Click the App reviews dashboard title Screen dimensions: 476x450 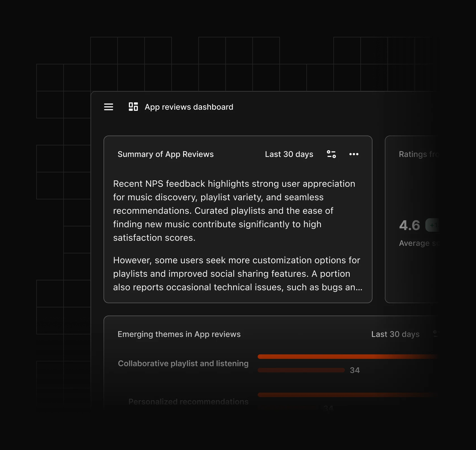click(x=189, y=107)
